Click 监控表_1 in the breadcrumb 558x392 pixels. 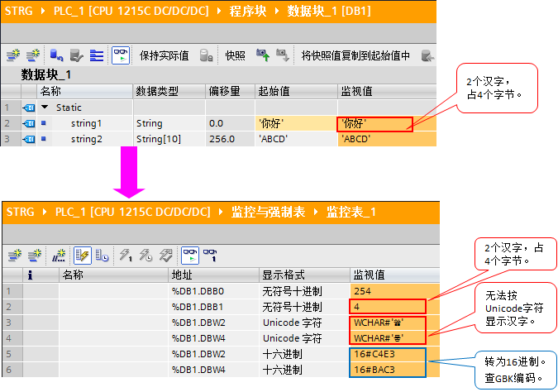(351, 213)
